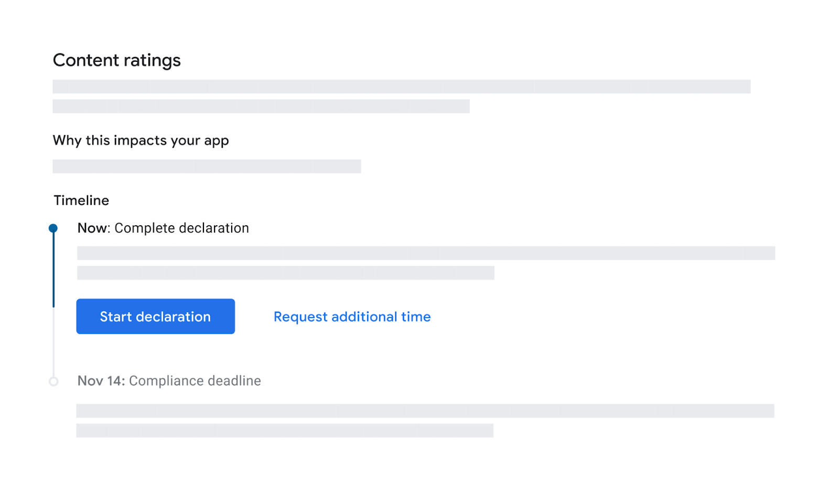This screenshot has height=504, width=839.
Task: Click the Content ratings heading
Action: pos(117,60)
